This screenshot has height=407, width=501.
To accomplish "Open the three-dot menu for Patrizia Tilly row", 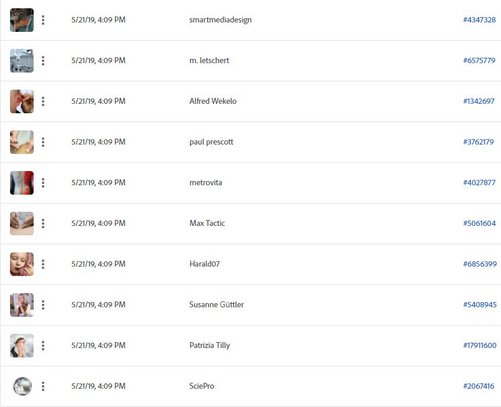I will point(43,346).
